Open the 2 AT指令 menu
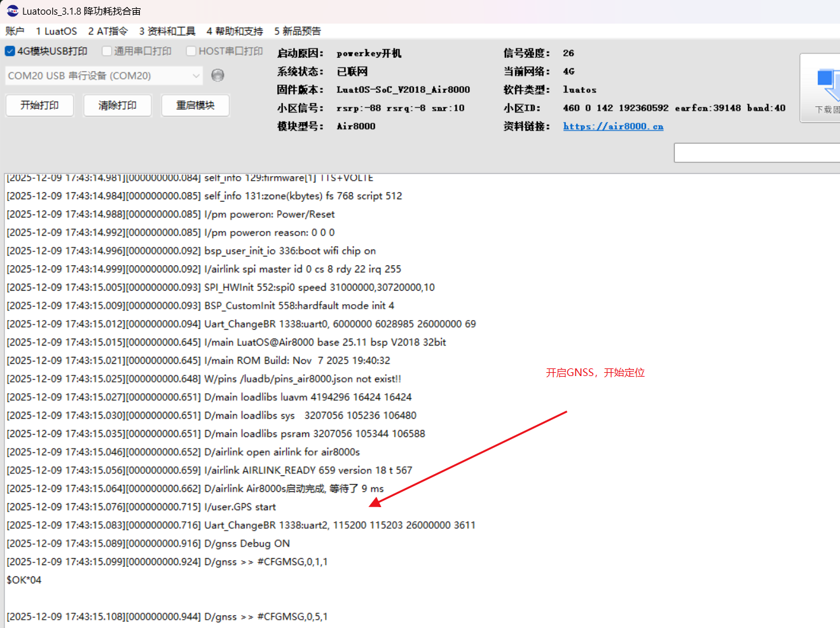This screenshot has height=628, width=840. click(108, 31)
